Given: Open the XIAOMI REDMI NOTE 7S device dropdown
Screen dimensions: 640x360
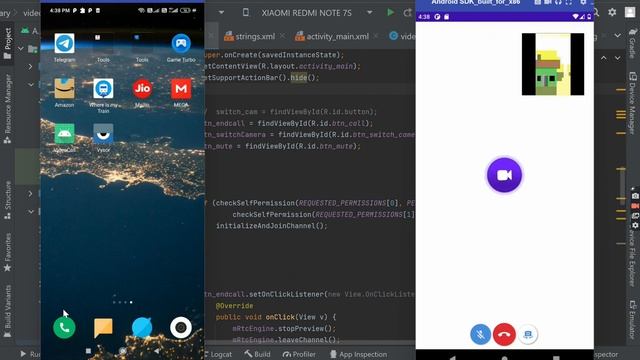Looking at the screenshot, I should (307, 13).
